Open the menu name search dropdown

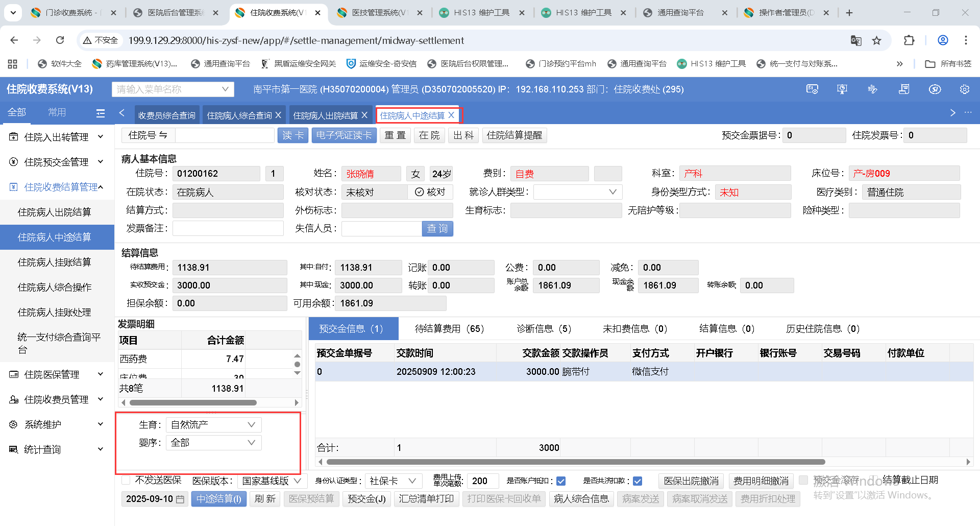coord(173,89)
